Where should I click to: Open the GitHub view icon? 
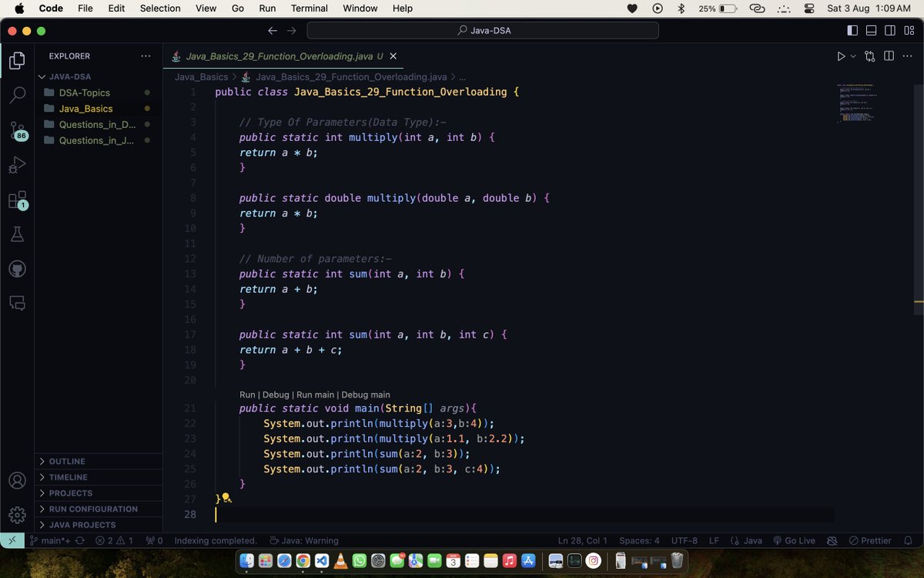click(x=17, y=269)
